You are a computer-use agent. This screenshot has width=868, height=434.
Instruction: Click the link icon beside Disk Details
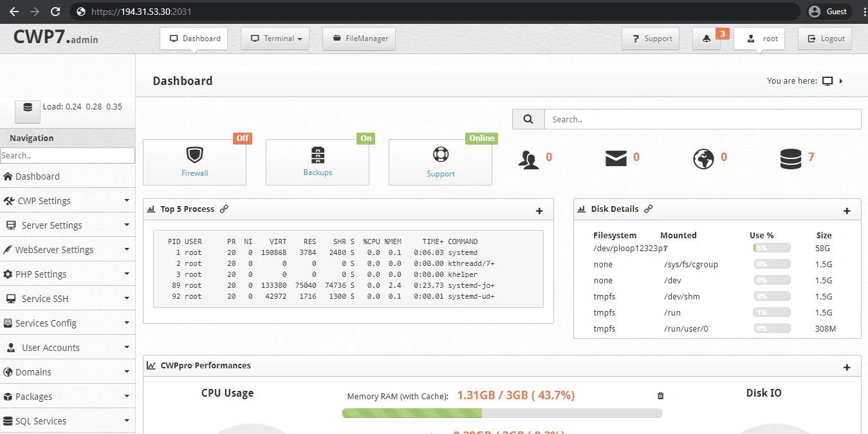(x=649, y=209)
